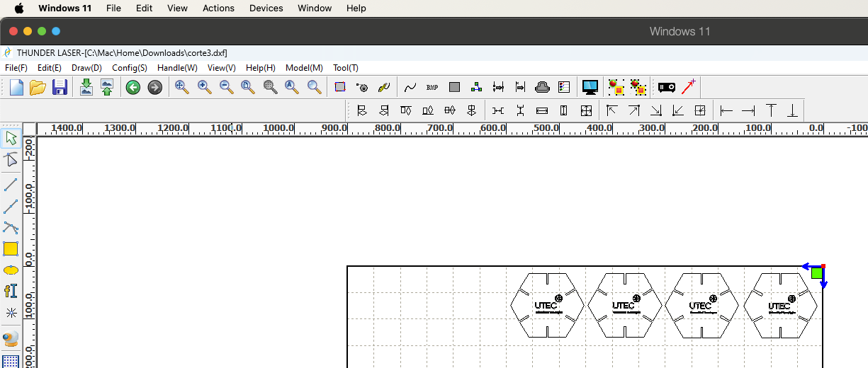
Task: Click the BMP toolbar button
Action: point(432,87)
